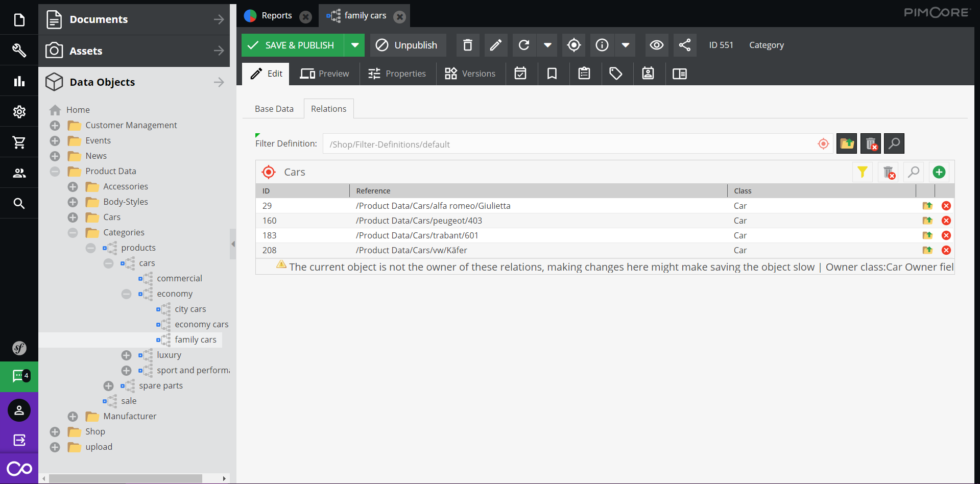This screenshot has width=980, height=484.
Task: Click the Unpublish button
Action: point(408,45)
